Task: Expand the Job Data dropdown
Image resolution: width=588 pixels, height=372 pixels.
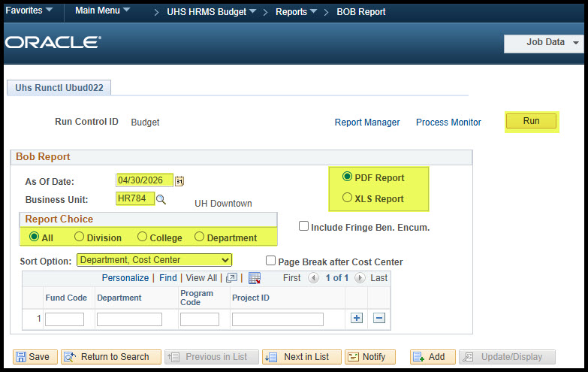Action: [x=544, y=42]
